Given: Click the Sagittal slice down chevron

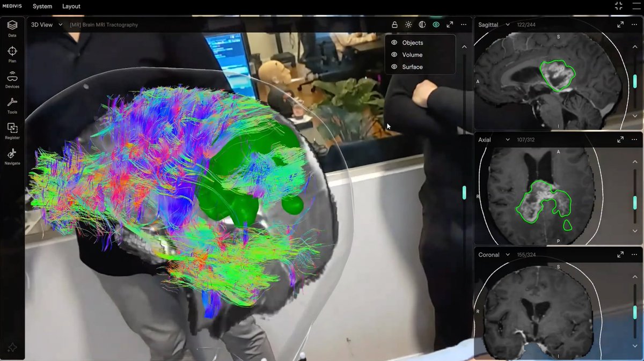Looking at the screenshot, I should [635, 115].
